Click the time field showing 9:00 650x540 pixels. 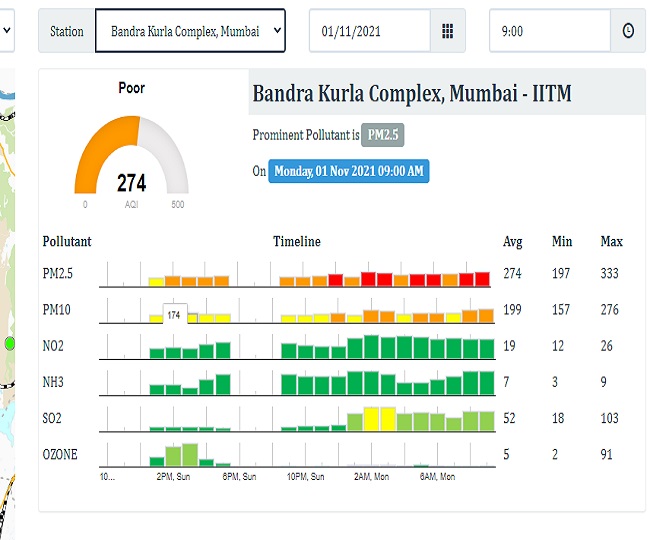tap(550, 31)
